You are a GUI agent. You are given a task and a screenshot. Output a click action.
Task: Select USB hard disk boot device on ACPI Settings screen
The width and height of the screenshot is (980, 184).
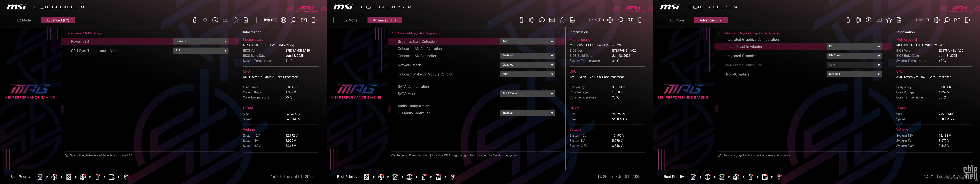pyautogui.click(x=68, y=177)
